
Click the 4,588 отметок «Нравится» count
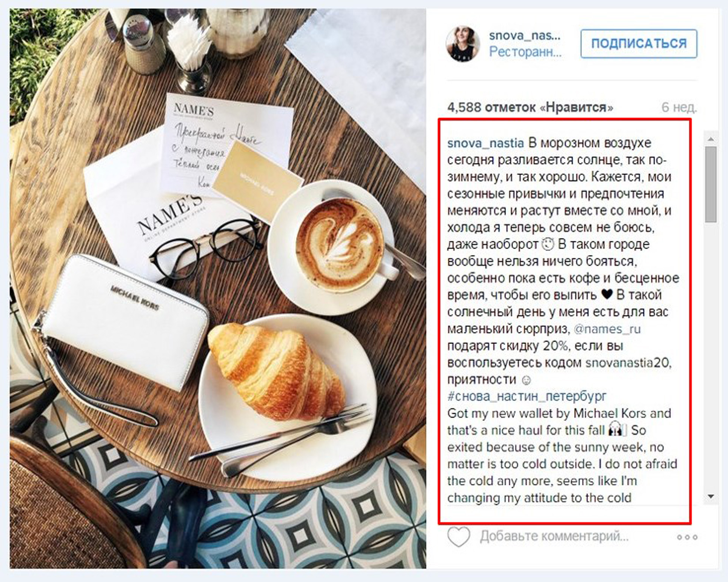tap(530, 107)
